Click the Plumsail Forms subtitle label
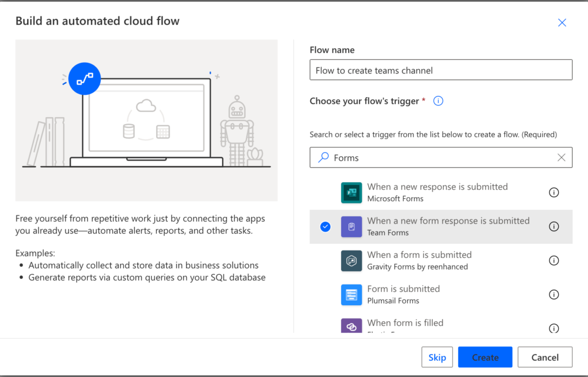588x377 pixels. click(x=393, y=301)
